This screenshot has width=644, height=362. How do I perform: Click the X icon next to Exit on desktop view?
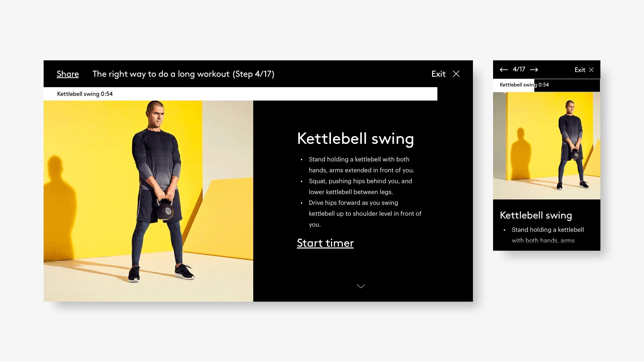pyautogui.click(x=456, y=74)
